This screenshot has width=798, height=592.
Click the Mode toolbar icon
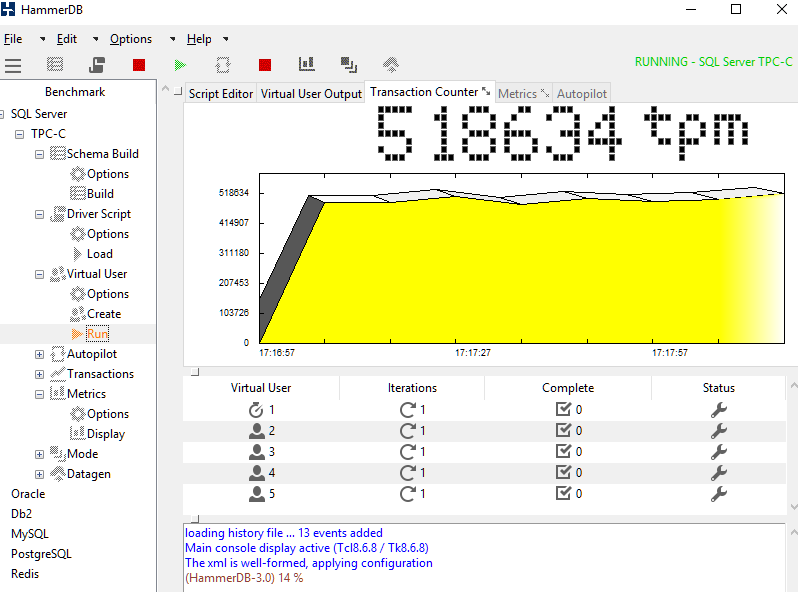coord(349,65)
